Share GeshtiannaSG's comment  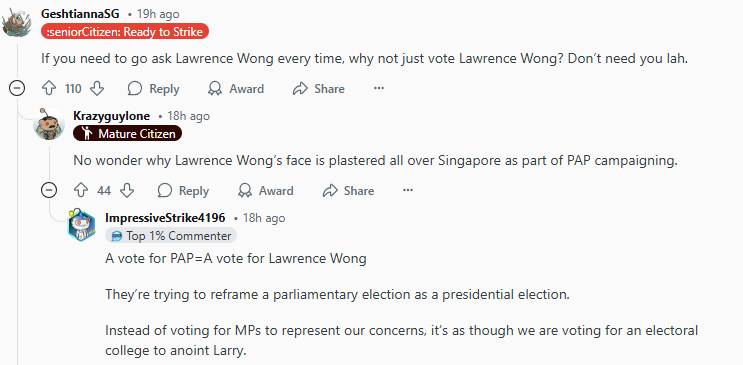(318, 89)
